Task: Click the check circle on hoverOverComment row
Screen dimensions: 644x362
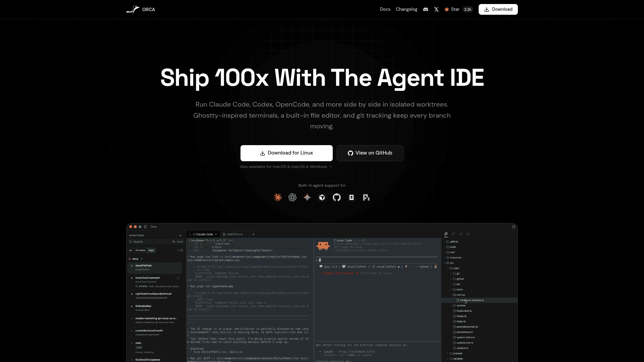Action: [178, 278]
